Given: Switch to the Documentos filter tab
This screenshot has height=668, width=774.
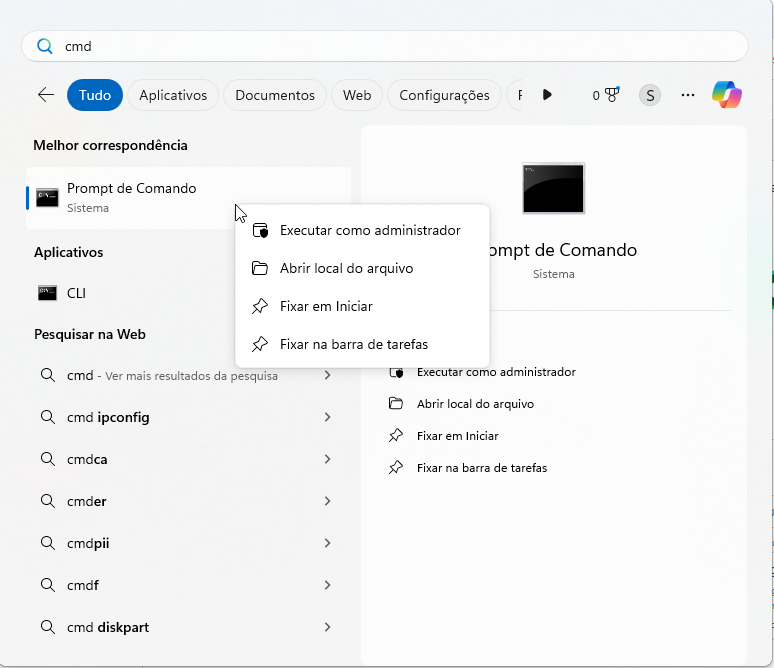Looking at the screenshot, I should [x=275, y=95].
